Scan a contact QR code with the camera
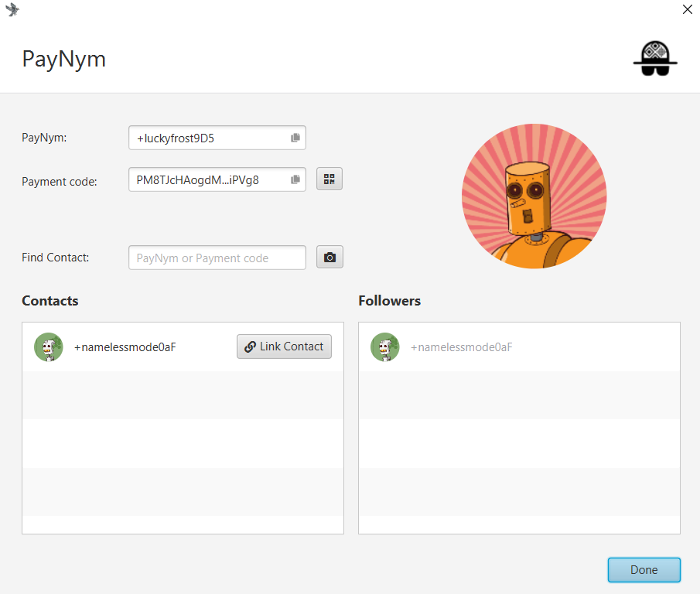 (330, 258)
